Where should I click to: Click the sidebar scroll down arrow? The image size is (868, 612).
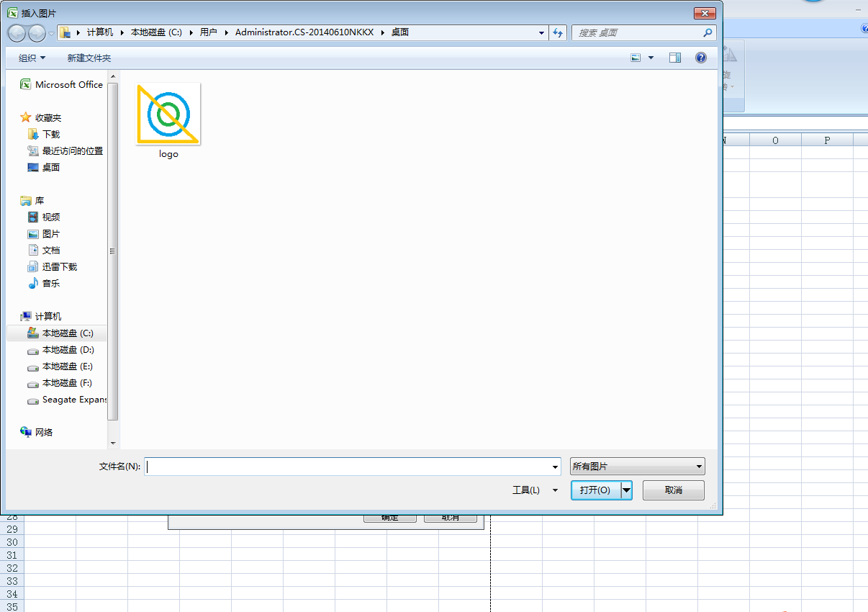[x=113, y=444]
